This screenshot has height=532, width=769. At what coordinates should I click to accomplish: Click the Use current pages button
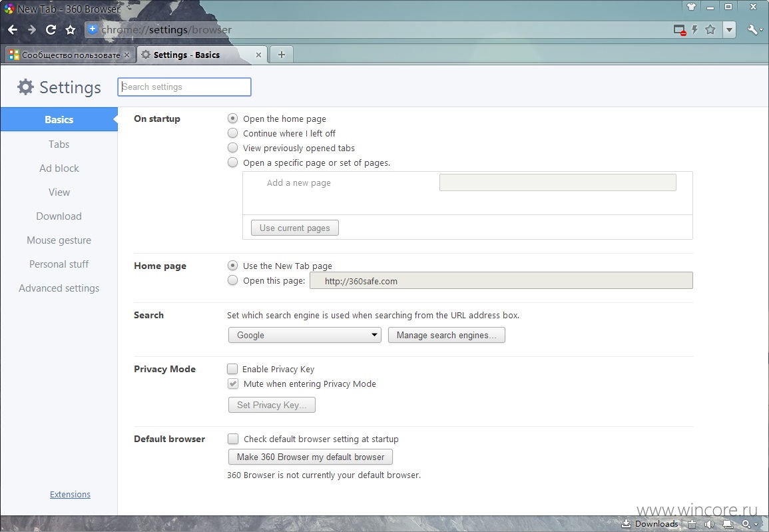295,228
